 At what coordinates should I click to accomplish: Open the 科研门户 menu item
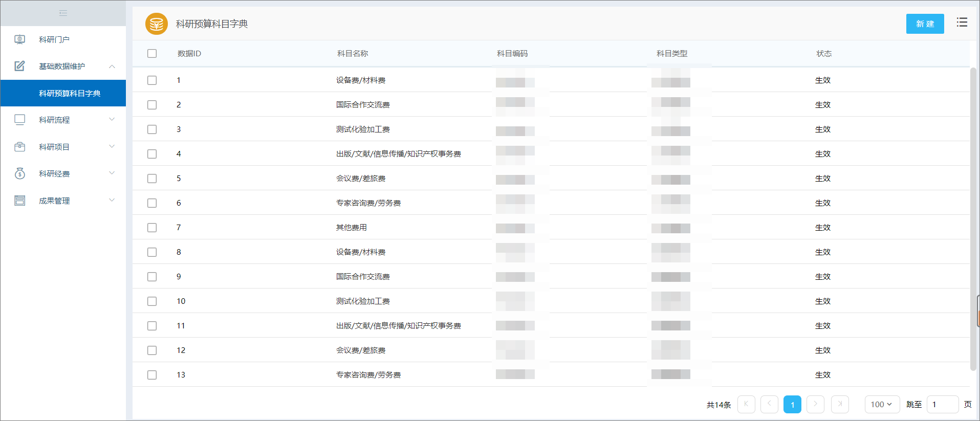tap(54, 39)
